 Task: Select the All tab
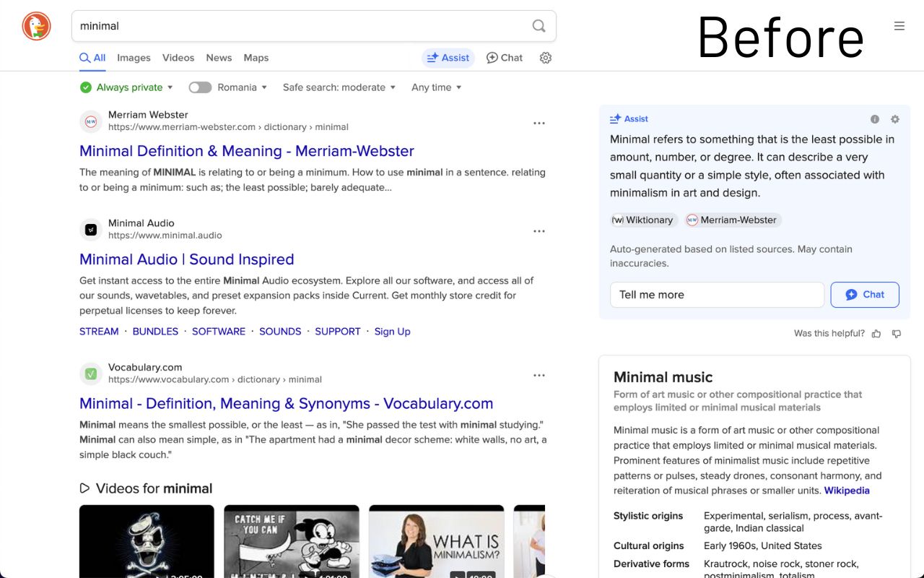coord(92,58)
